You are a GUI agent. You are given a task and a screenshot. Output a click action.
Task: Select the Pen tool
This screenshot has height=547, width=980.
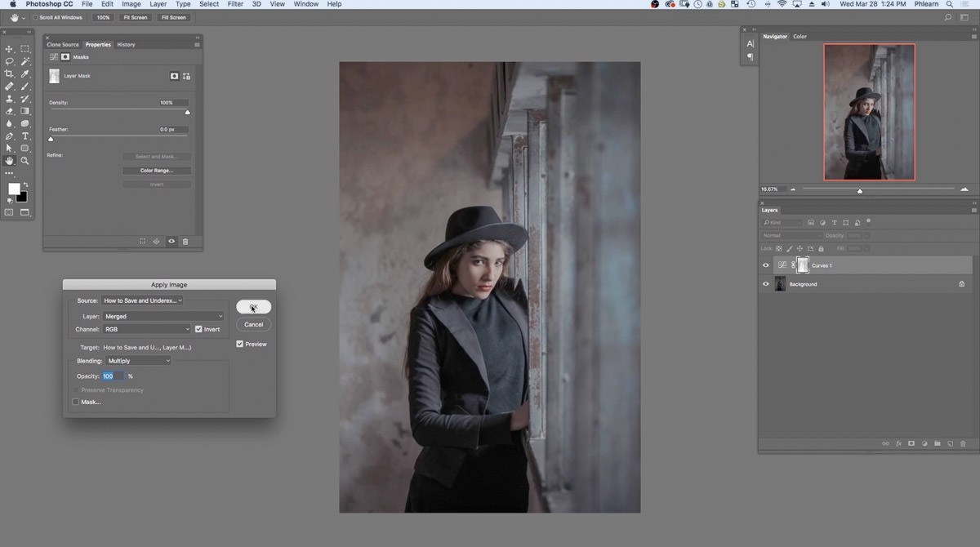coord(10,136)
